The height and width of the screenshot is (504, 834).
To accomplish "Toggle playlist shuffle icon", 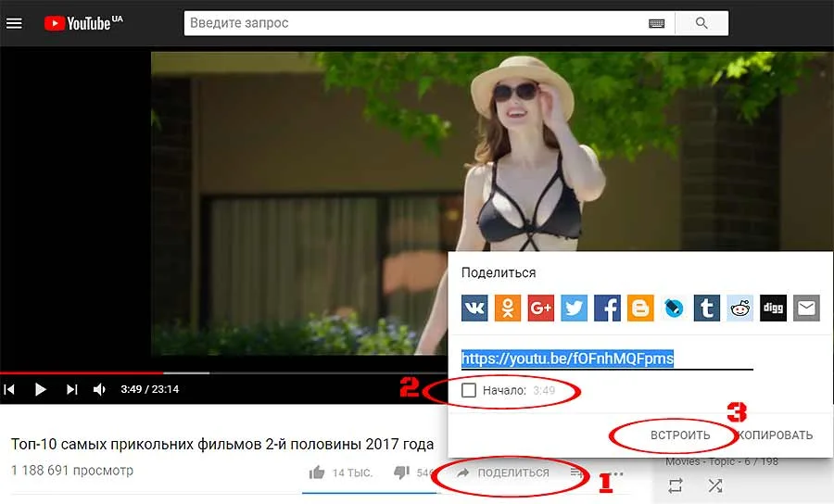I will [715, 485].
